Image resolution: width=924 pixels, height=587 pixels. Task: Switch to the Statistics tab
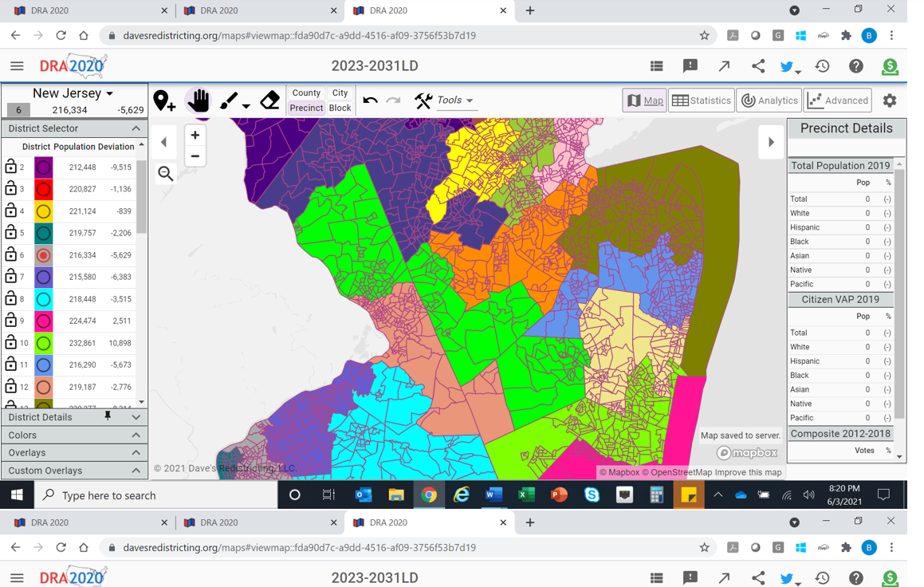(x=702, y=100)
